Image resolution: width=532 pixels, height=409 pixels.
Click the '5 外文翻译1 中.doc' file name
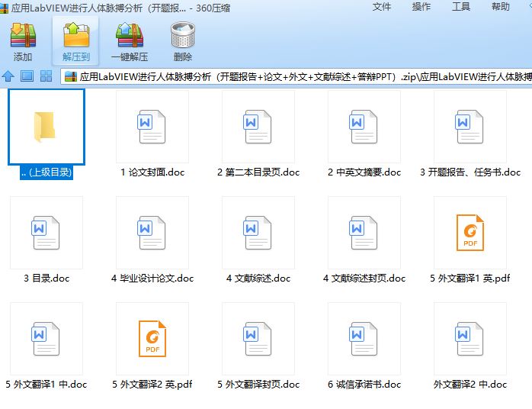[x=46, y=385]
